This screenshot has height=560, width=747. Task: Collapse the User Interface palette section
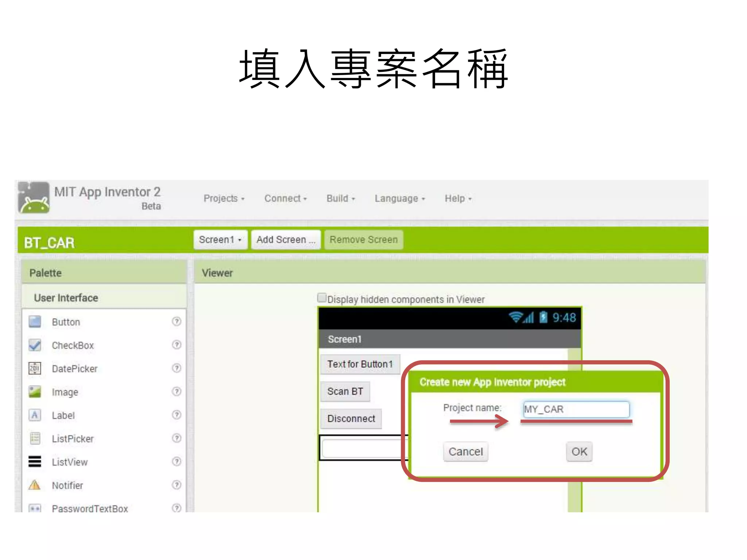click(104, 297)
